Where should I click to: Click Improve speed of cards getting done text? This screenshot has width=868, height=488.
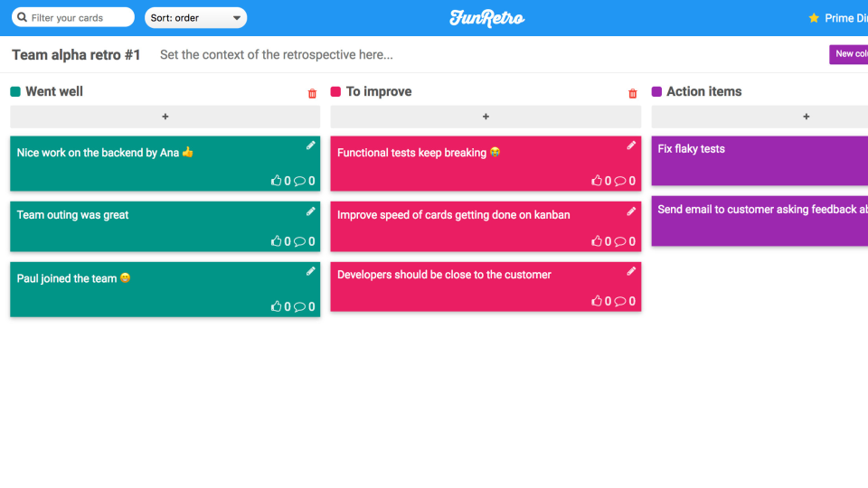(x=453, y=215)
